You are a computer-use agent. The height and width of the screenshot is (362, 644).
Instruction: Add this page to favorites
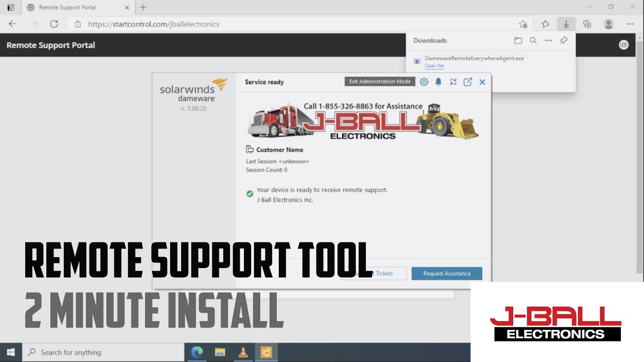(x=523, y=24)
